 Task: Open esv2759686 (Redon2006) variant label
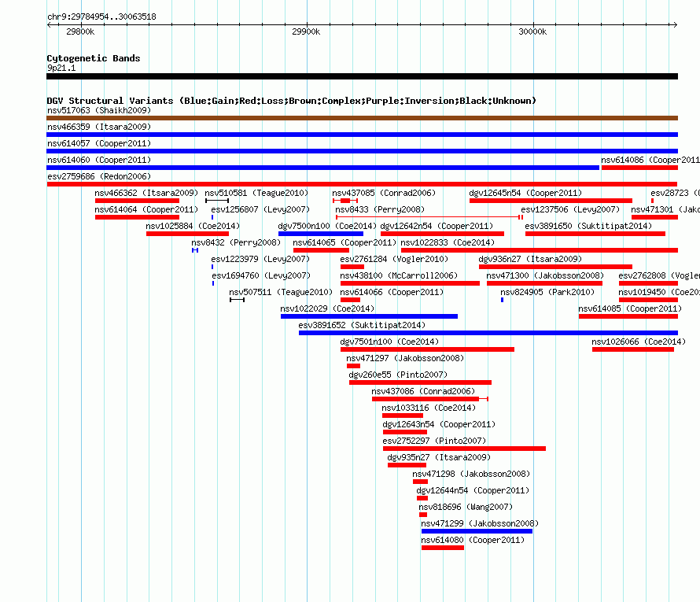point(99,176)
